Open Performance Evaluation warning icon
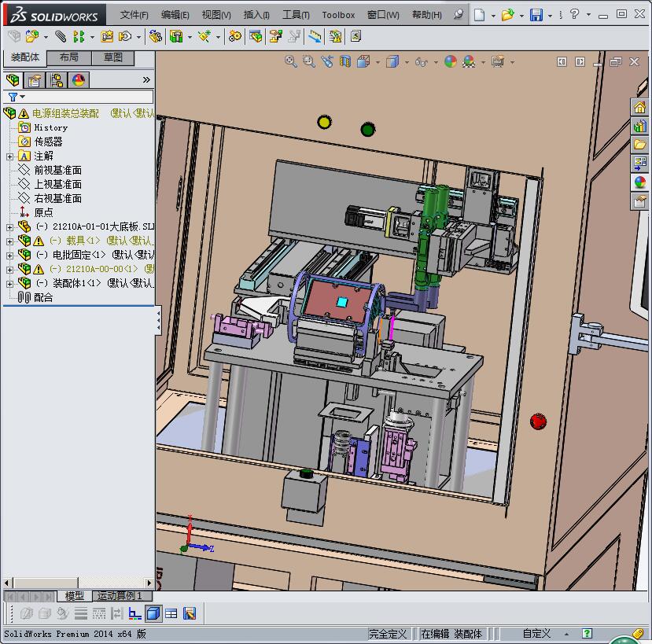This screenshot has width=652, height=644. tap(335, 37)
